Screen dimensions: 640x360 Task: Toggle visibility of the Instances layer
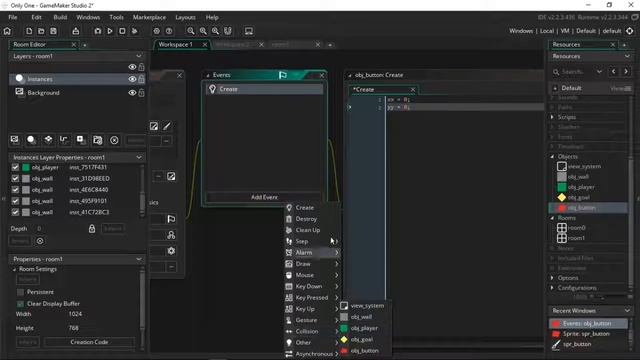tap(132, 79)
